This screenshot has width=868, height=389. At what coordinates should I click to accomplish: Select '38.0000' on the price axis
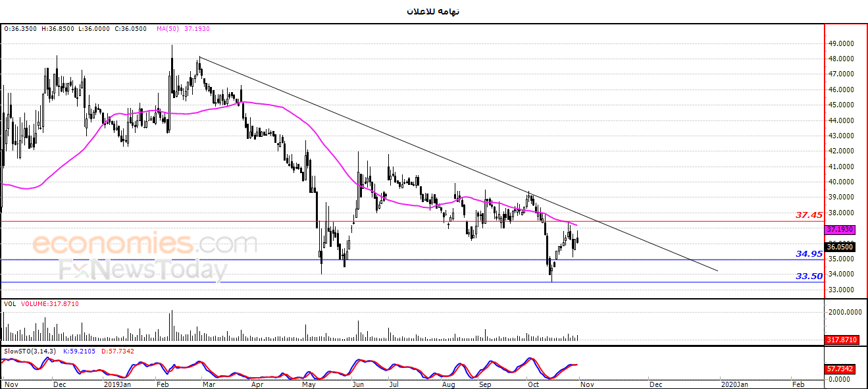842,213
